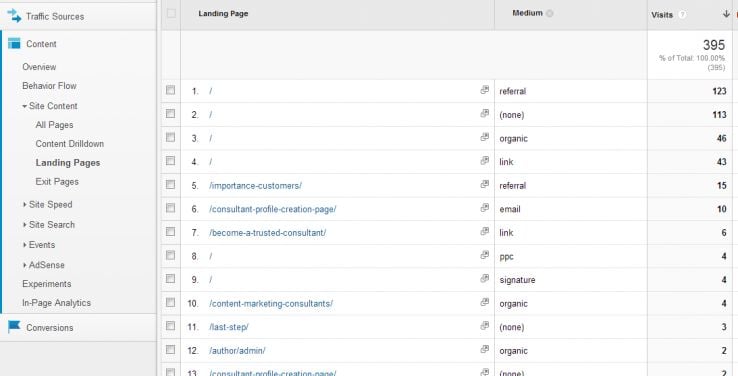Image resolution: width=738 pixels, height=376 pixels.
Task: Click open-page icon for /author/admin/ row
Action: tap(484, 349)
